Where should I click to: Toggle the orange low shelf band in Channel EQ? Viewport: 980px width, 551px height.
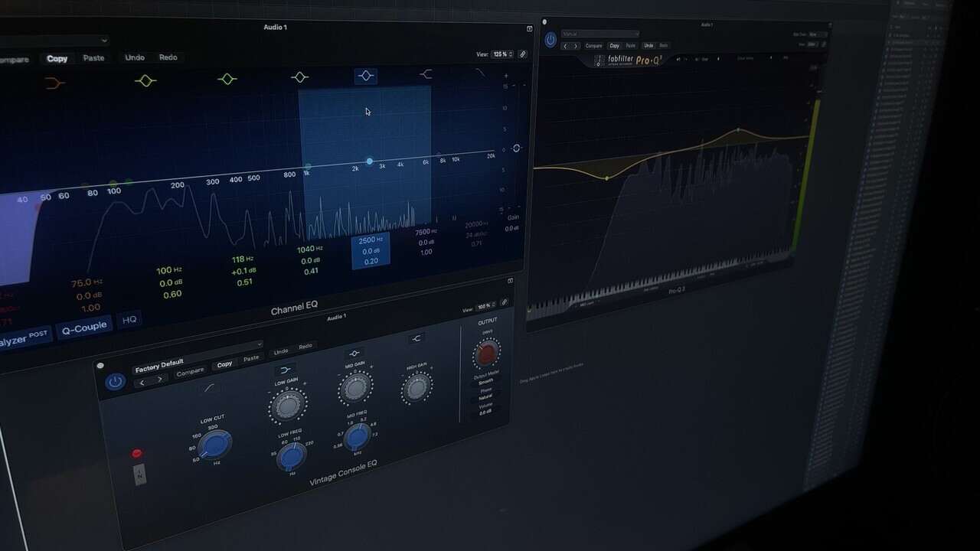[54, 83]
